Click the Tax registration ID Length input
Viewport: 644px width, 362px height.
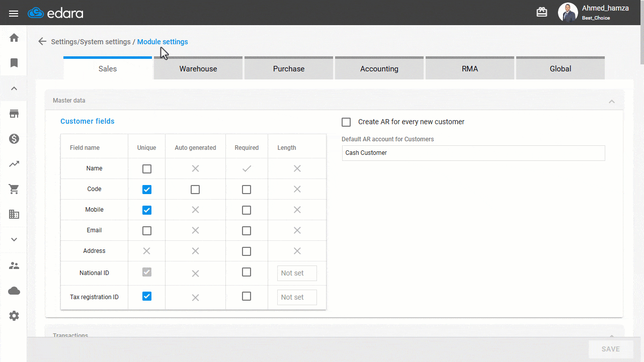pyautogui.click(x=297, y=297)
